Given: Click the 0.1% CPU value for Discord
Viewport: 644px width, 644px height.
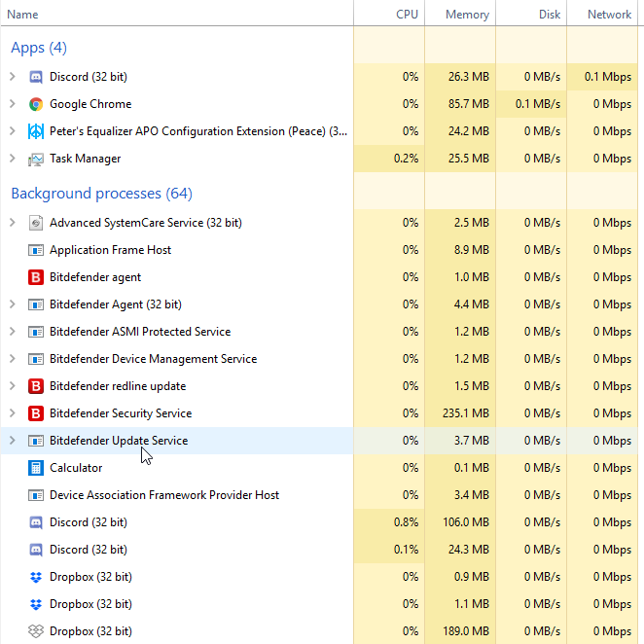Looking at the screenshot, I should [406, 550].
